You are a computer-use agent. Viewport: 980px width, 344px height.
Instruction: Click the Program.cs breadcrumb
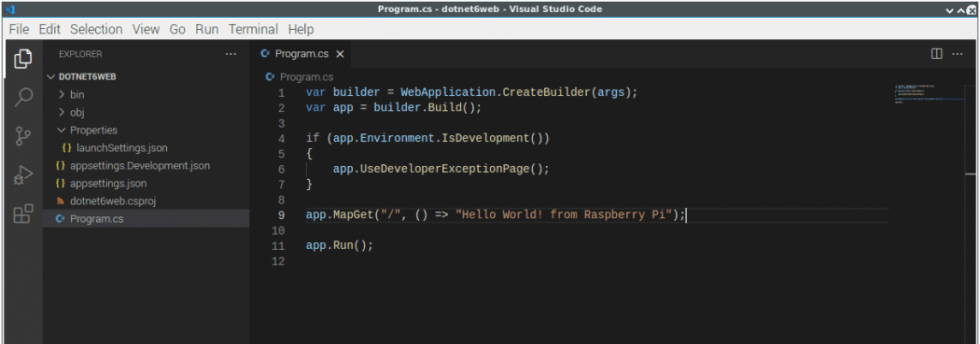[x=300, y=76]
